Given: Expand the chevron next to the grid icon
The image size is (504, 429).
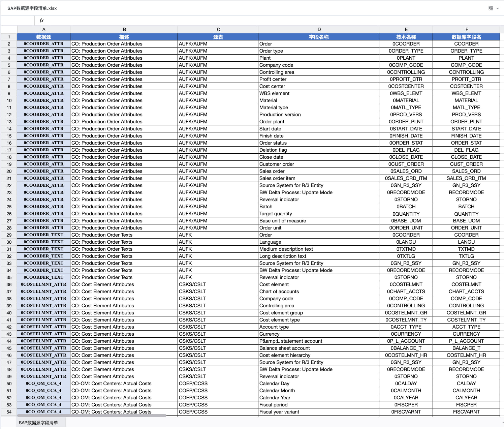Looking at the screenshot, I should (498, 8).
